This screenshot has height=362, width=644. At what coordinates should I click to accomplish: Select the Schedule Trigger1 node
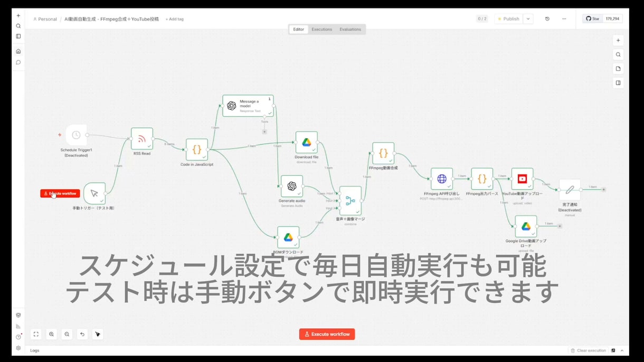[76, 135]
